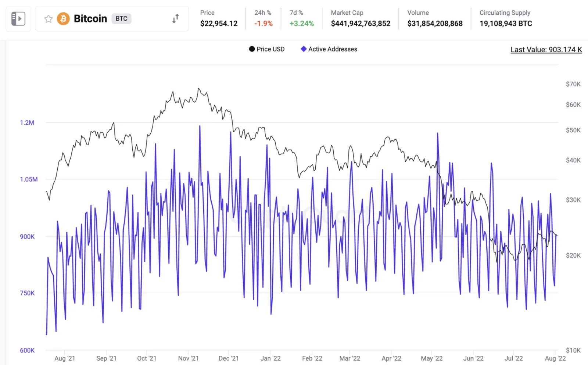Click the 900K left axis label

pos(27,237)
